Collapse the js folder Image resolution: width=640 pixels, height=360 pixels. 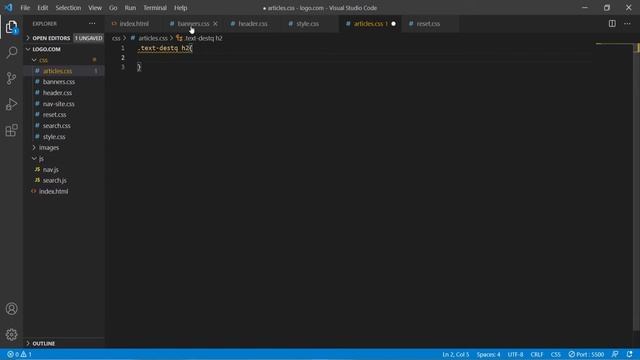coord(41,158)
